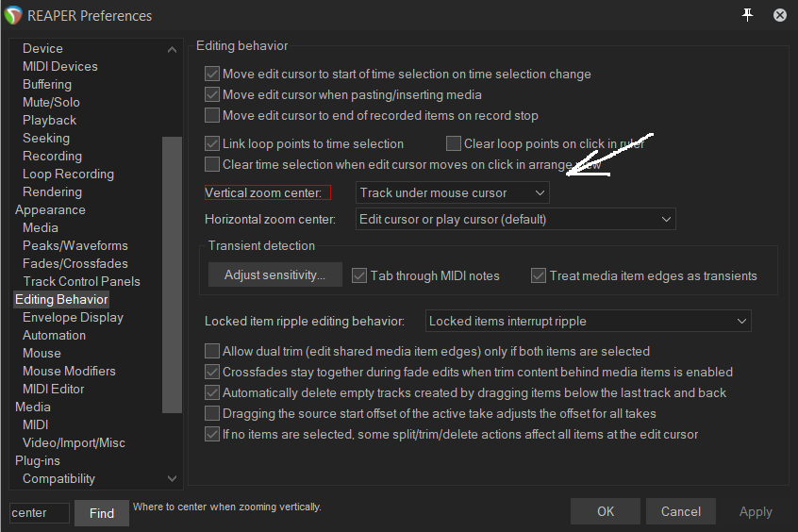Open Mouse preferences
Viewport: 798px width, 532px height.
(x=42, y=354)
